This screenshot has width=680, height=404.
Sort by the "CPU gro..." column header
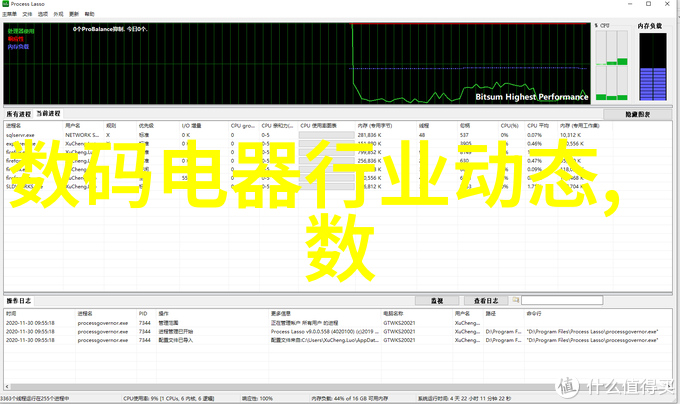[244, 126]
